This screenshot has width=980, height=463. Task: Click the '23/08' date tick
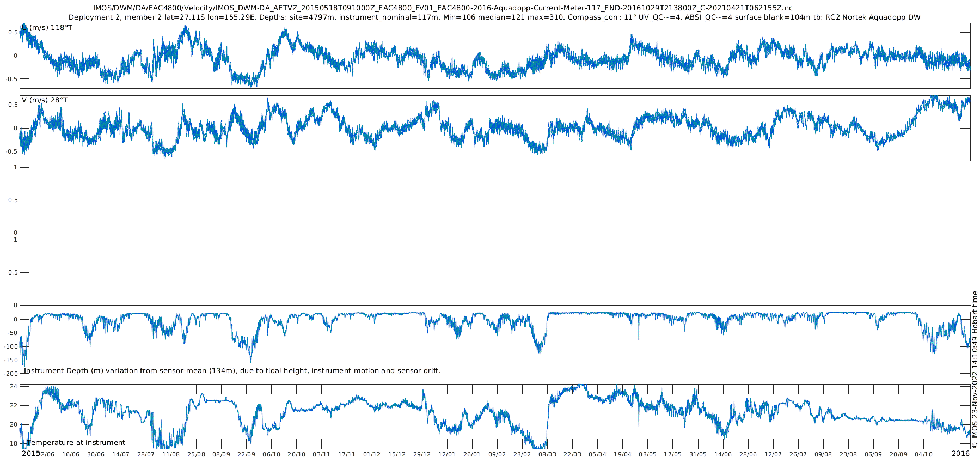click(x=848, y=454)
